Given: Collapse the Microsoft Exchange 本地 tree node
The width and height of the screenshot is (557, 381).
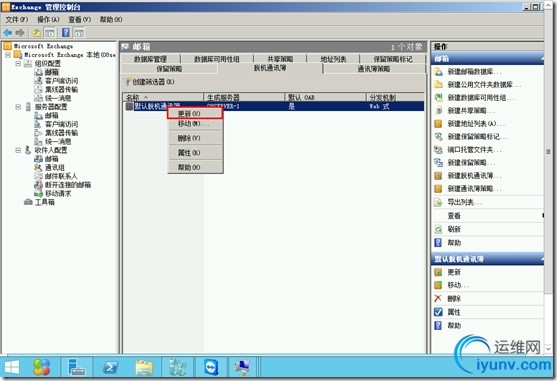Looking at the screenshot, I should [x=8, y=55].
